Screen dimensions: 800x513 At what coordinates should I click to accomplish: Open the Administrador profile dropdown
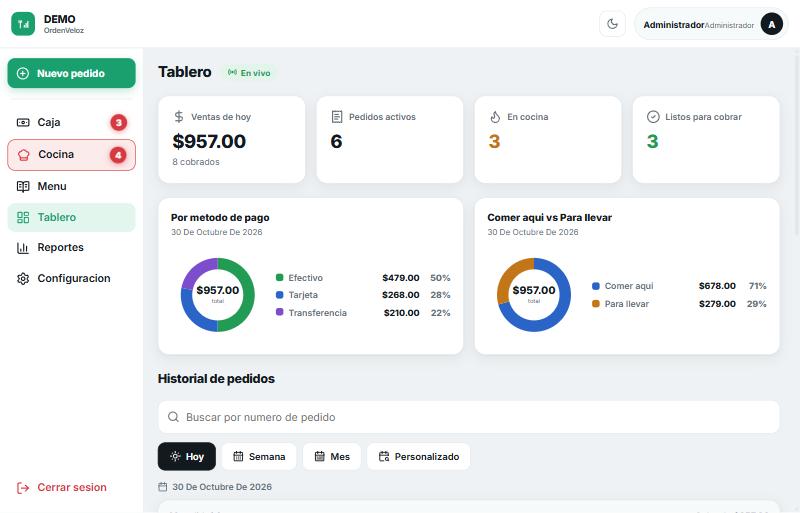point(711,24)
